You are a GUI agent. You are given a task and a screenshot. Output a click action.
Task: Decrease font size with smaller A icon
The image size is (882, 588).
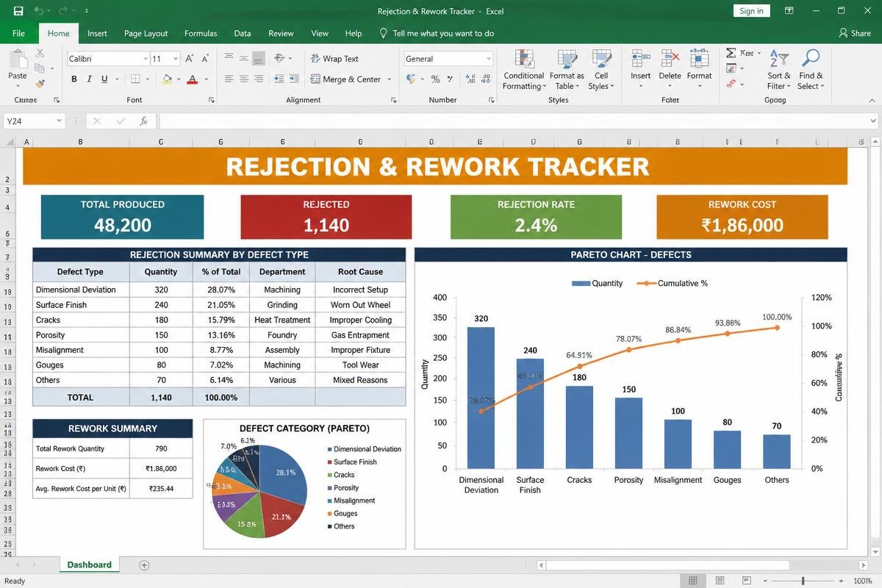pos(206,59)
